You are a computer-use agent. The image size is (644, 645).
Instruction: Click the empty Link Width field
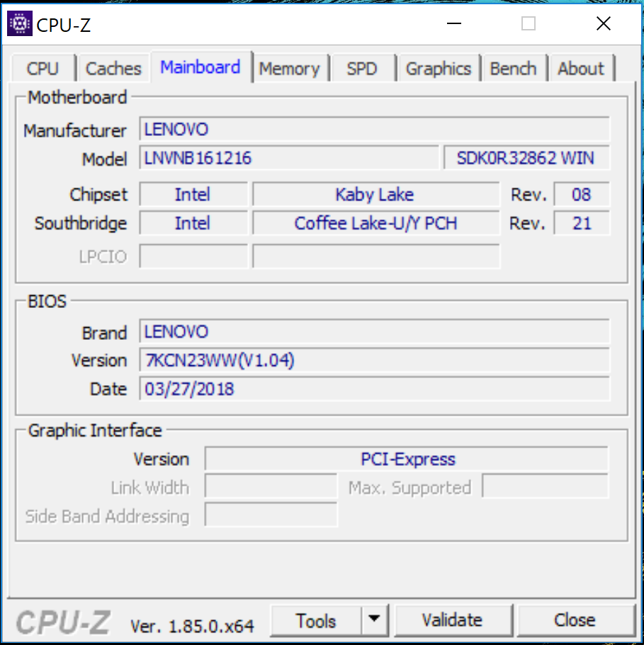click(271, 487)
